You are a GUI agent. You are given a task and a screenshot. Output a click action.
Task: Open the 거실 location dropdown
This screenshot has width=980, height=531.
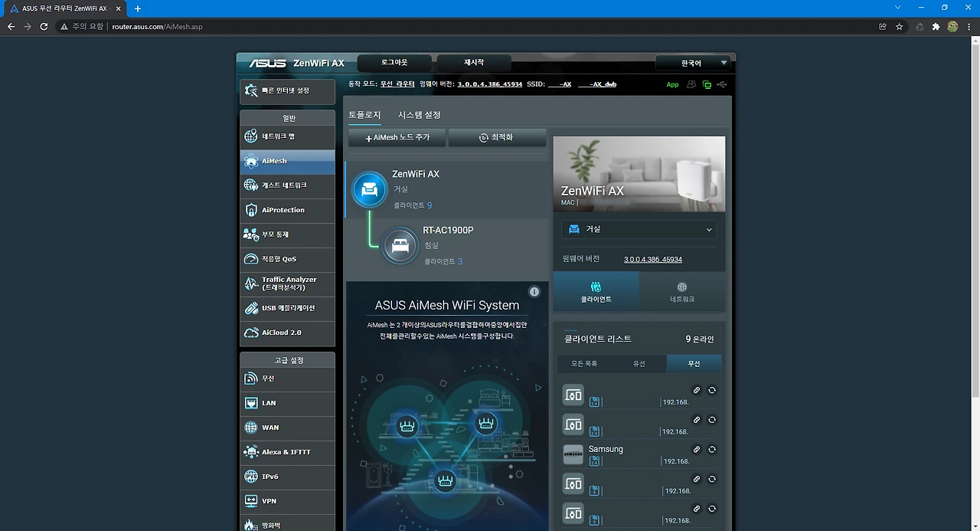(x=639, y=229)
